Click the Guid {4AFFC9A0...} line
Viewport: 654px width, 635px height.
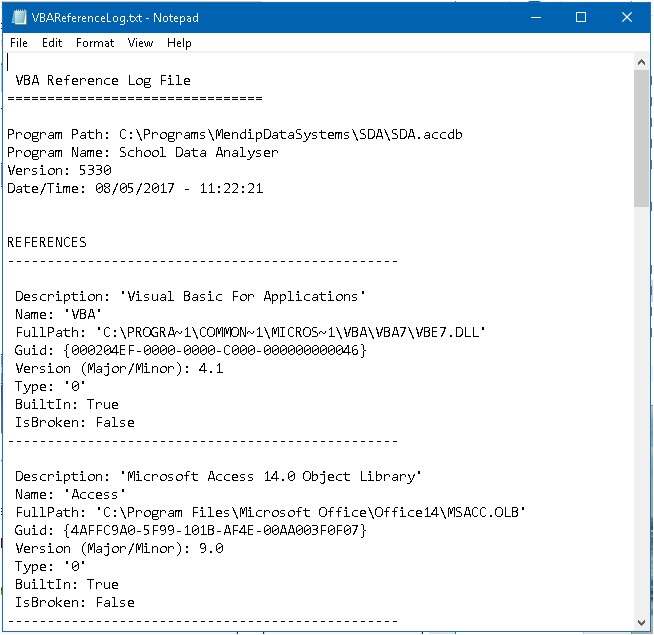191,531
